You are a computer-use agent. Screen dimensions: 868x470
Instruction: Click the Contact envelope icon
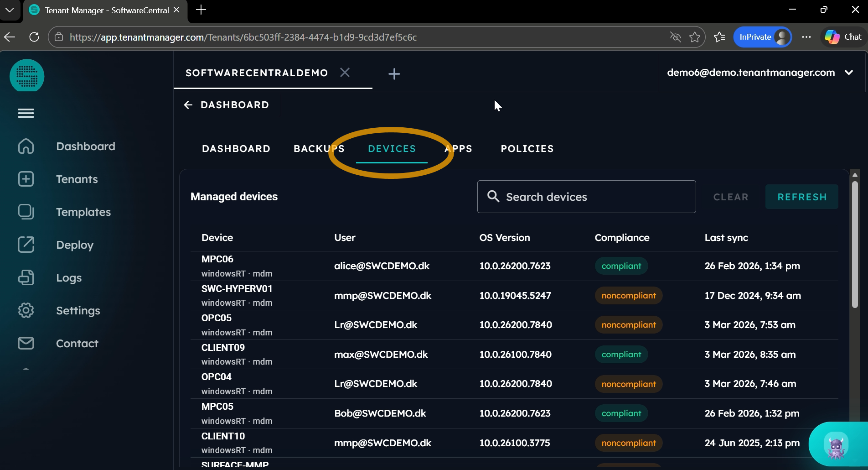coord(26,343)
